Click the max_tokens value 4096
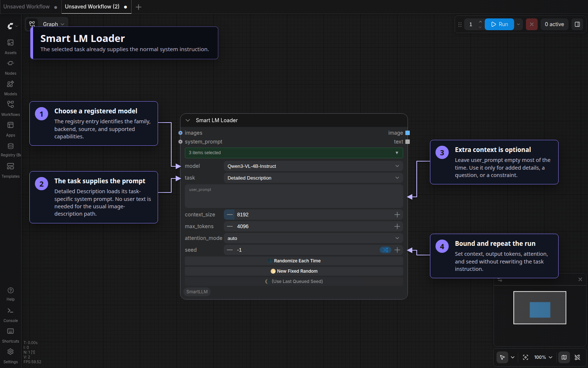The height and width of the screenshot is (368, 588). 243,226
